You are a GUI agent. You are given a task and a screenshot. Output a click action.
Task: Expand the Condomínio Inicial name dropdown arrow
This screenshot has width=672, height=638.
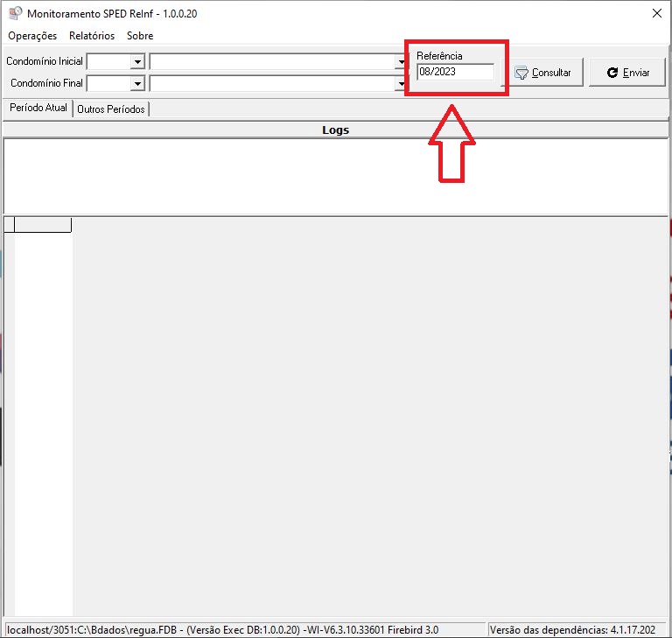(399, 62)
